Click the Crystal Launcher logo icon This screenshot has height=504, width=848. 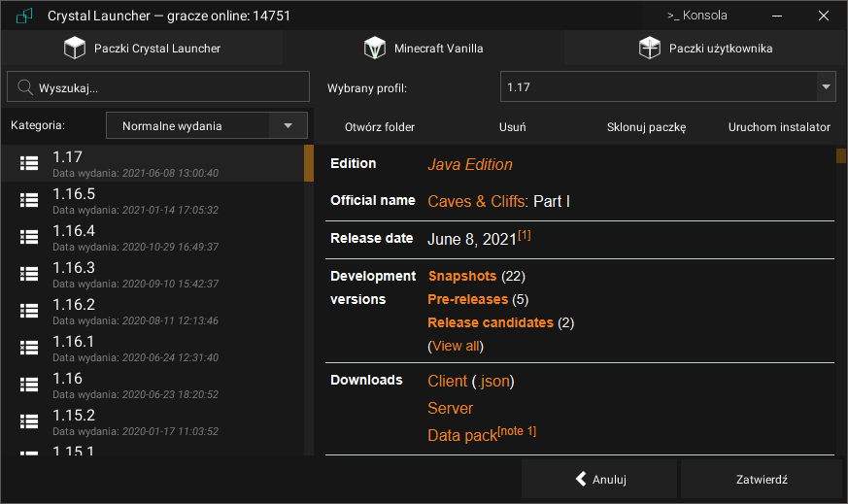(24, 16)
